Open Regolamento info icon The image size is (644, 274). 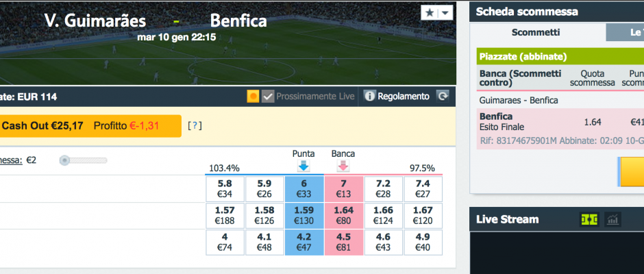(x=370, y=97)
